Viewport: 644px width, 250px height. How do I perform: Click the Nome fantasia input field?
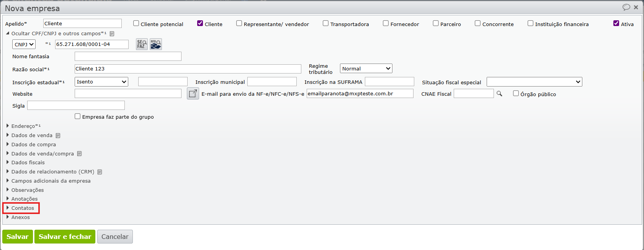128,56
